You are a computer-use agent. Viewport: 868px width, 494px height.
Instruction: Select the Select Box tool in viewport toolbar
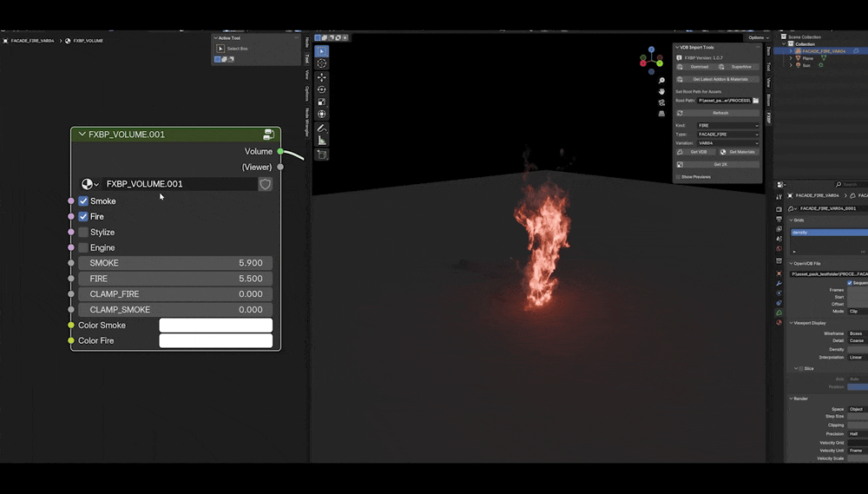tap(322, 51)
